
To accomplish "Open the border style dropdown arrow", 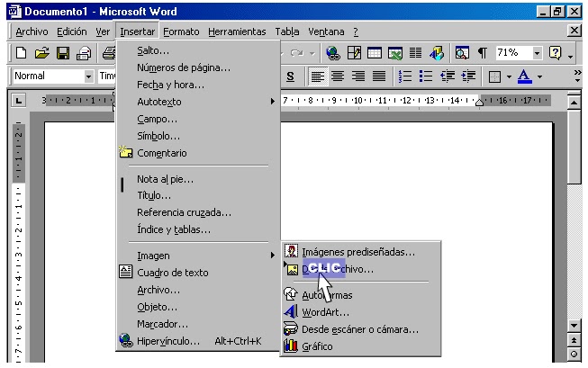I will pos(509,76).
